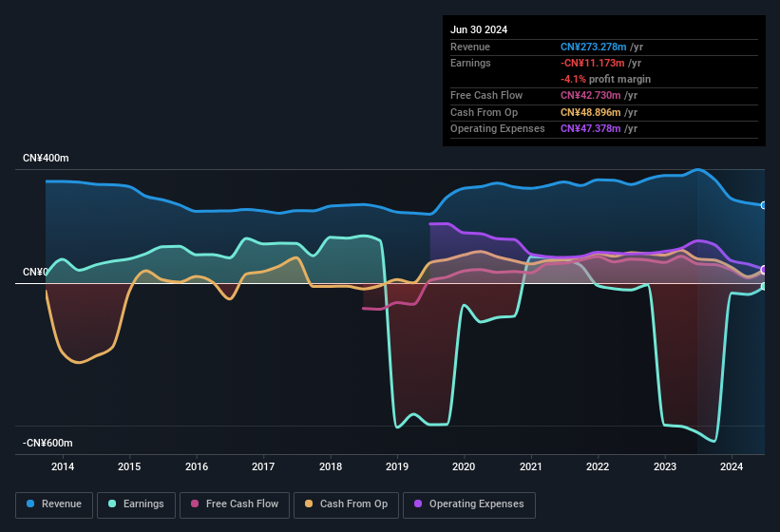Toggle the Earnings legend button
The width and height of the screenshot is (780, 532).
(136, 504)
